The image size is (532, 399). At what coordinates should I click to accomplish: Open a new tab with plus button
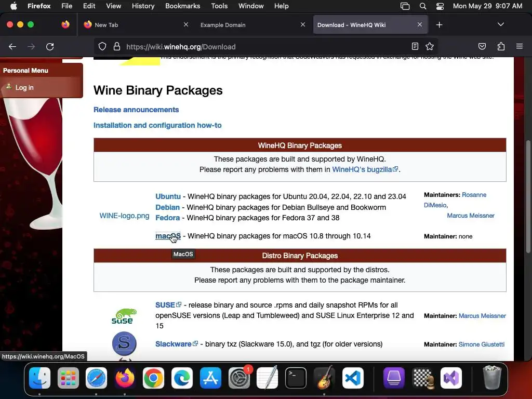tap(440, 25)
